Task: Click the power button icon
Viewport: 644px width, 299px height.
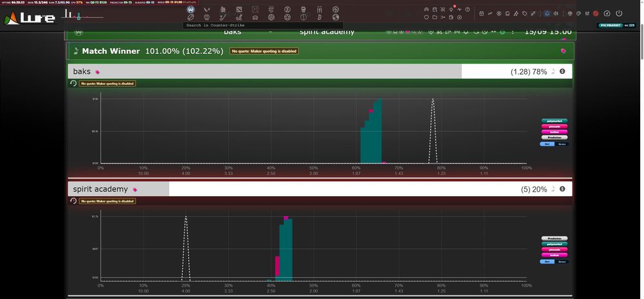Action: tap(619, 14)
